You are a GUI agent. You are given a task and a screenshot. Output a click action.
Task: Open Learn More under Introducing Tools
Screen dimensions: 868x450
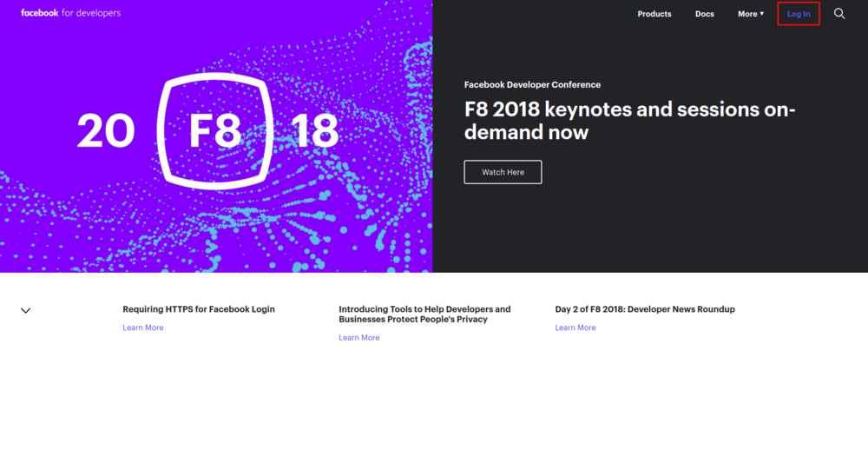tap(358, 337)
